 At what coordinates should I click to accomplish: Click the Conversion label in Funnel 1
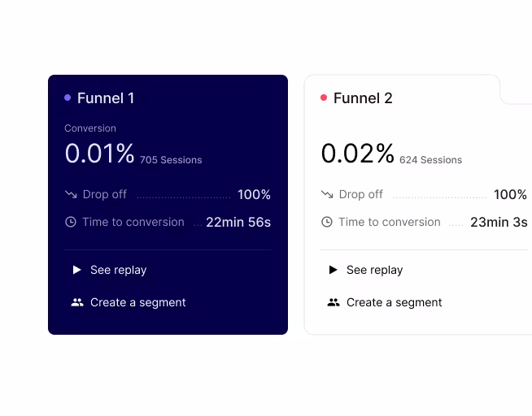point(90,128)
